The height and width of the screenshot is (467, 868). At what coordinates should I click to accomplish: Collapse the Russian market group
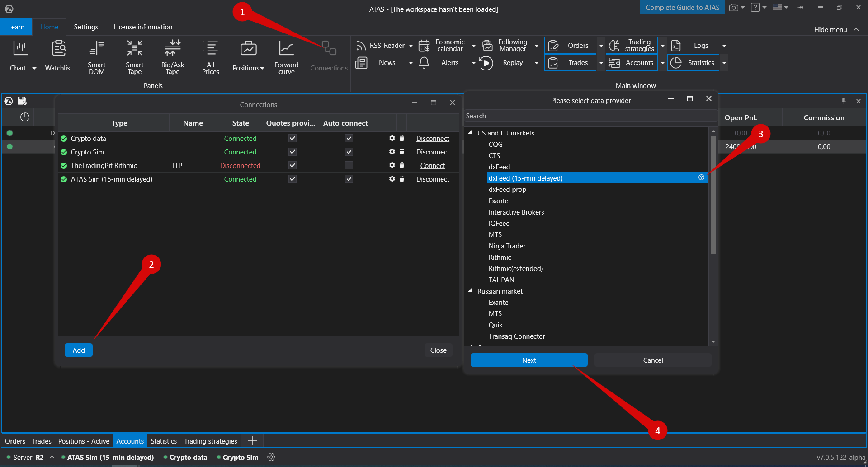coord(470,291)
